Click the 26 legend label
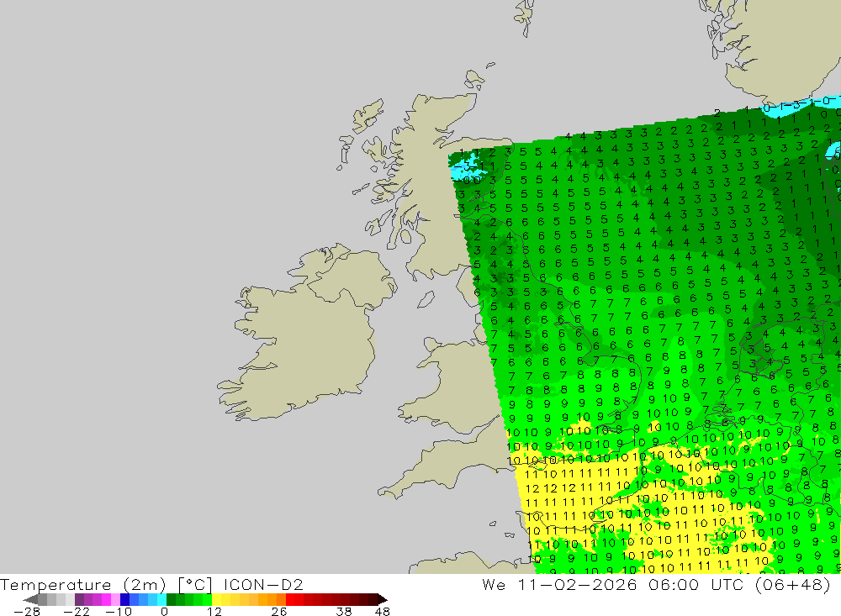 tap(279, 612)
